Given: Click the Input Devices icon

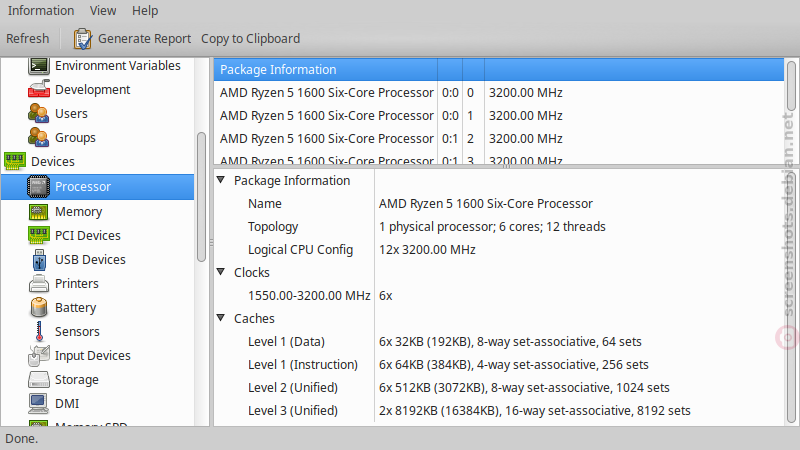Looking at the screenshot, I should coord(39,355).
